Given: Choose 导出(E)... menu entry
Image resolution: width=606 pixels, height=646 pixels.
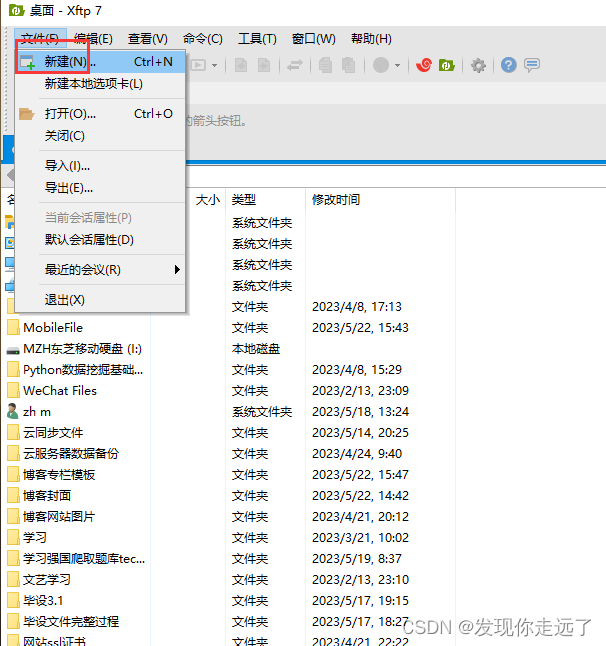Looking at the screenshot, I should coord(100,188).
